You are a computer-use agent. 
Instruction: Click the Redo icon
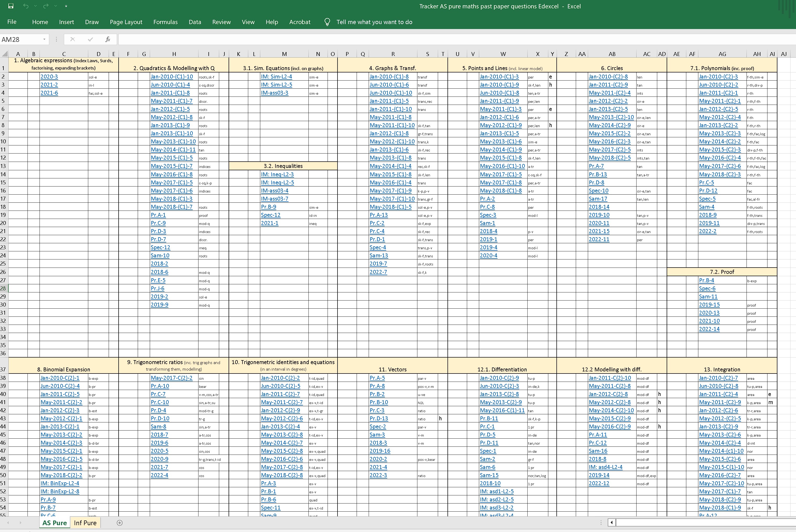click(46, 6)
